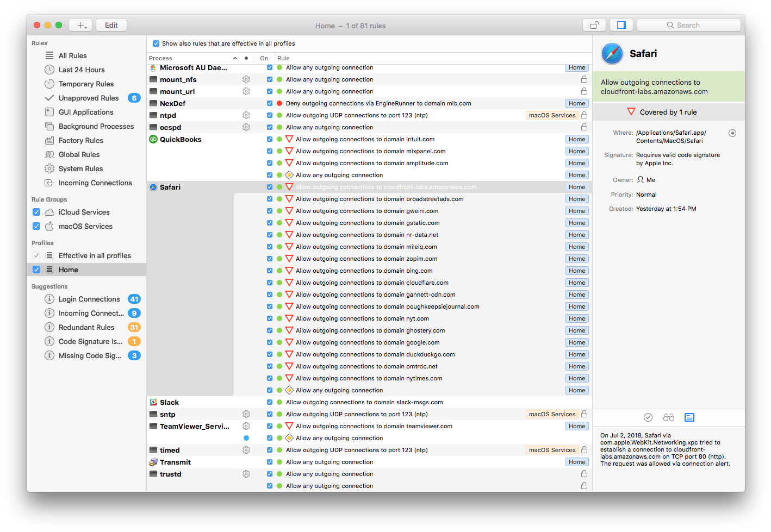Disable the Safari bing.com rule checkbox

point(270,271)
